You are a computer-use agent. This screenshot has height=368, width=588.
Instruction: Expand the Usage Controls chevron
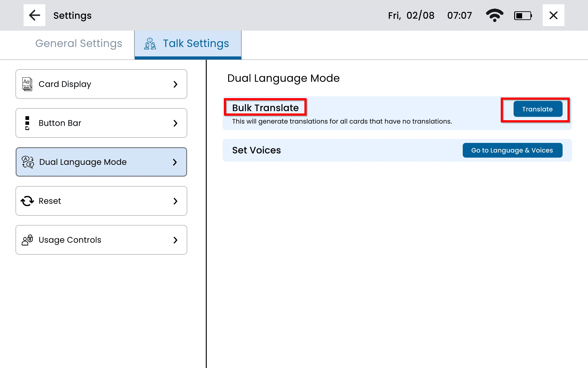click(x=175, y=240)
